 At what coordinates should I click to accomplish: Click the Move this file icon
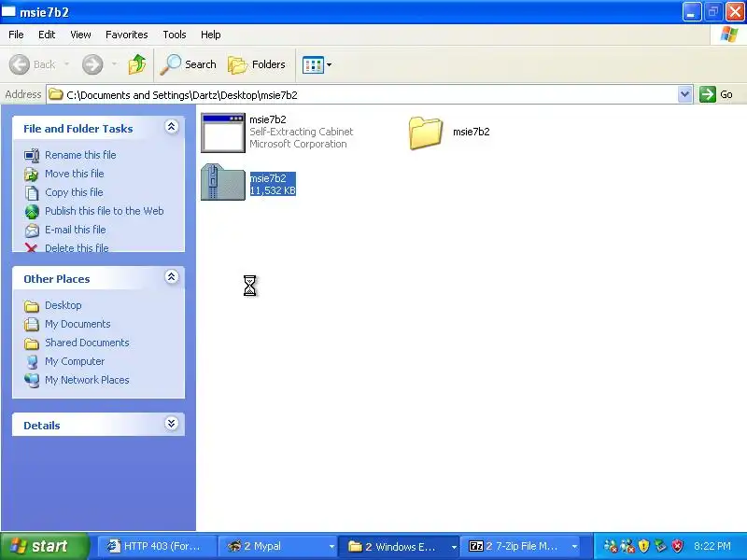click(x=32, y=175)
